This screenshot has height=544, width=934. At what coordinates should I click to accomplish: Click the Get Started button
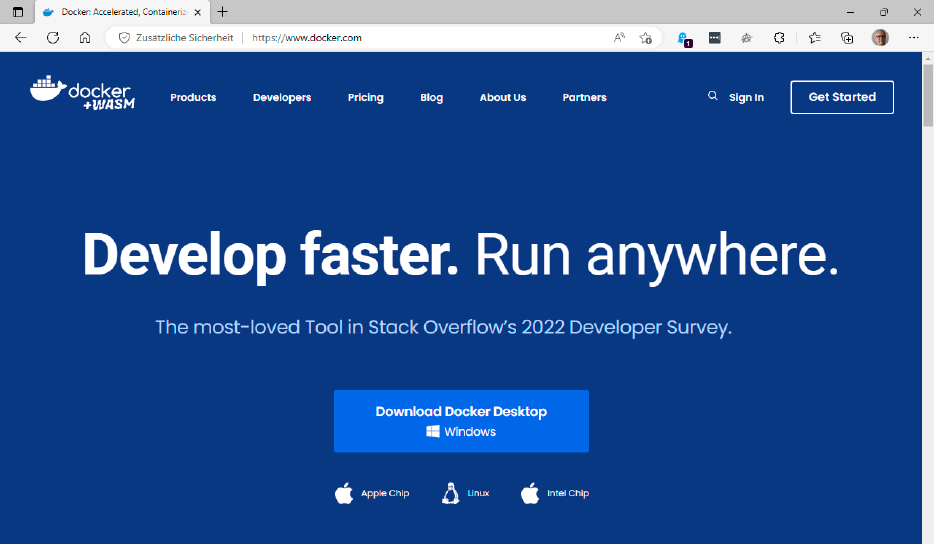[x=842, y=97]
